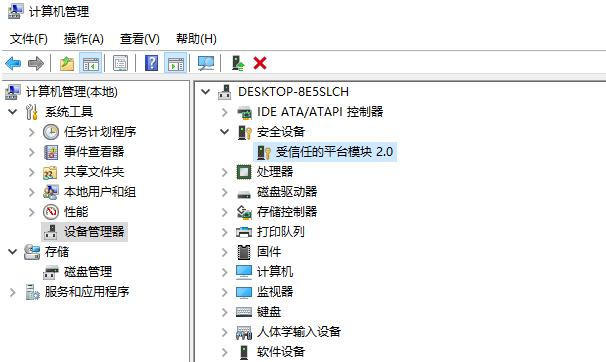
Task: Click the blue Back arrow in toolbar
Action: (x=13, y=63)
